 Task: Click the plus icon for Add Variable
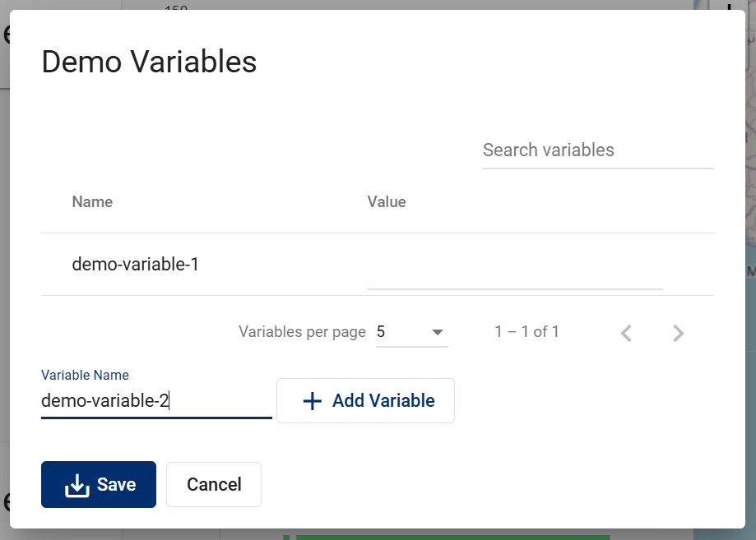[x=312, y=401]
